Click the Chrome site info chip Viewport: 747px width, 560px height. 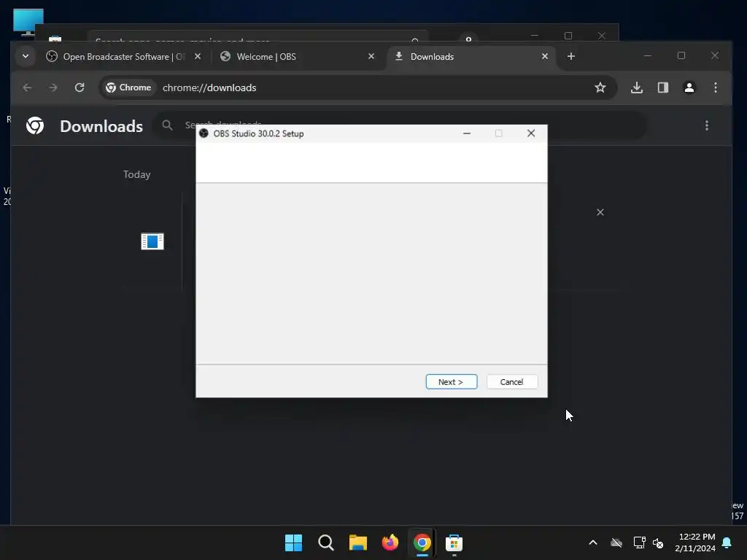tap(128, 87)
